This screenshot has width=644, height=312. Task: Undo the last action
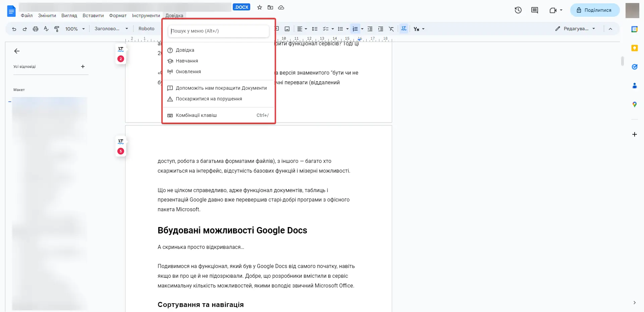pyautogui.click(x=14, y=29)
